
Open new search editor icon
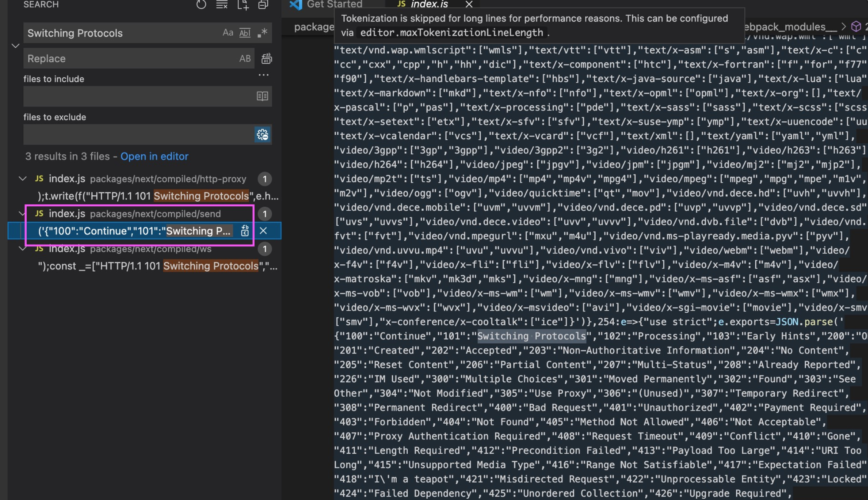(242, 5)
